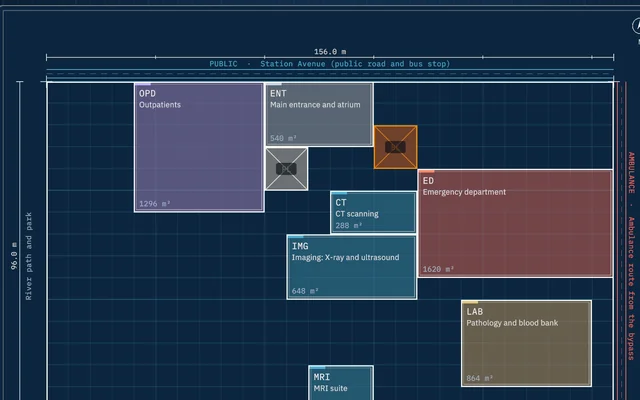Click the 156.0 m site width dimension
The image size is (640, 400).
click(x=330, y=52)
